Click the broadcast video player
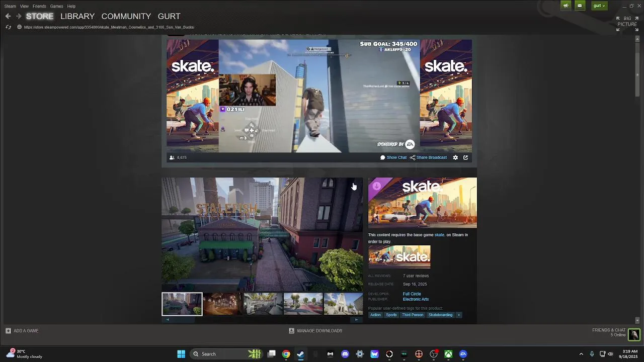Image resolution: width=644 pixels, height=362 pixels. [319, 96]
